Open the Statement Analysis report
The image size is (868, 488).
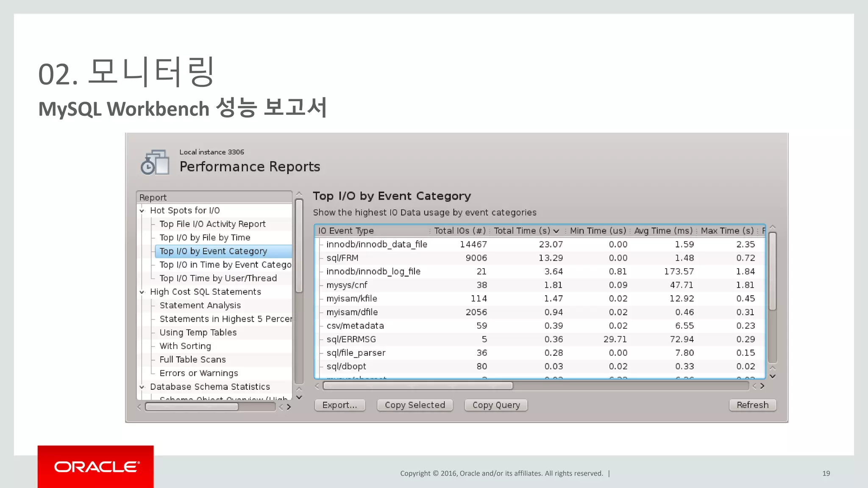[200, 305]
